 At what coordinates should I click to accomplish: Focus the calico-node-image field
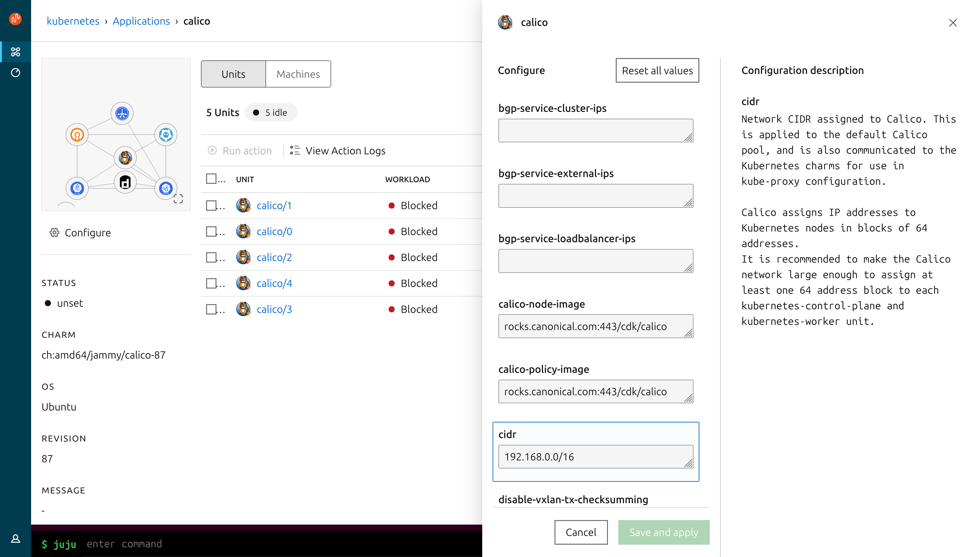596,326
